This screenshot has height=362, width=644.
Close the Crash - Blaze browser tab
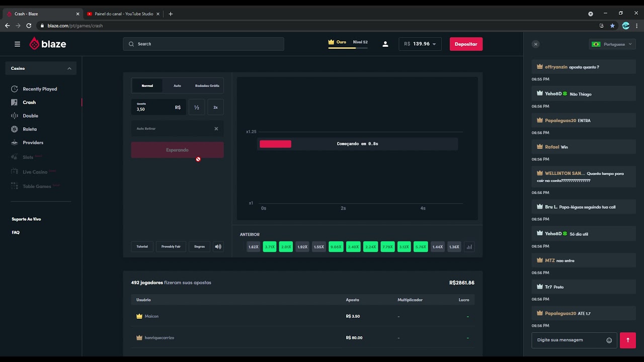77,14
